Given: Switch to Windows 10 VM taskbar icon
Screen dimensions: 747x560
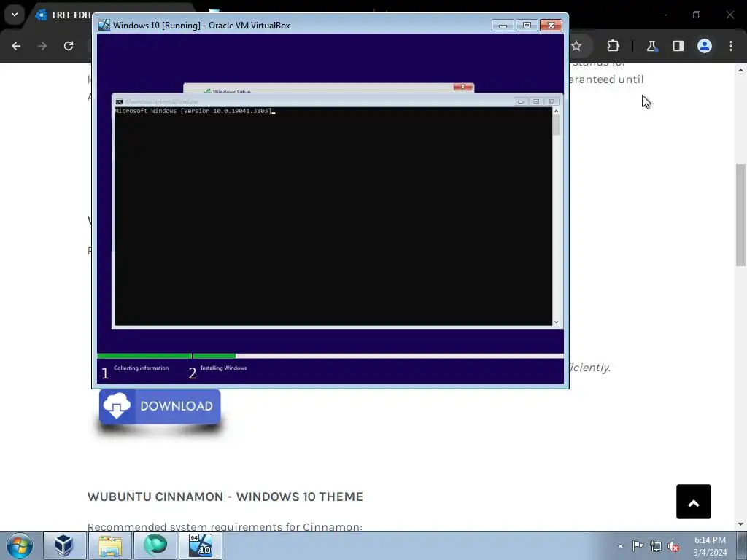Looking at the screenshot, I should coord(200,545).
